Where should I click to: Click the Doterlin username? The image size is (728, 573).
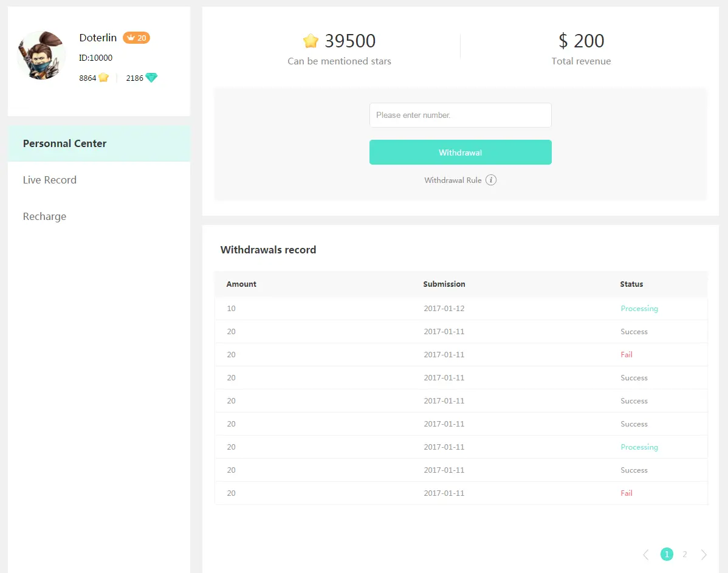(98, 38)
